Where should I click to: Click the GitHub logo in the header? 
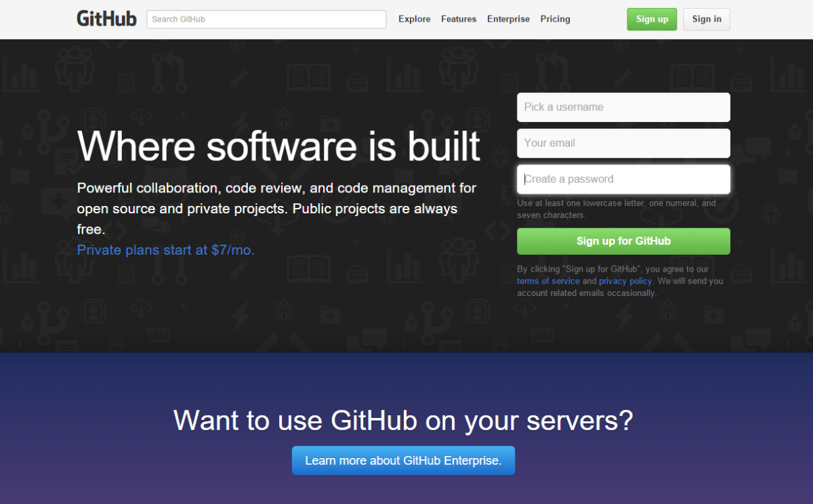coord(106,19)
